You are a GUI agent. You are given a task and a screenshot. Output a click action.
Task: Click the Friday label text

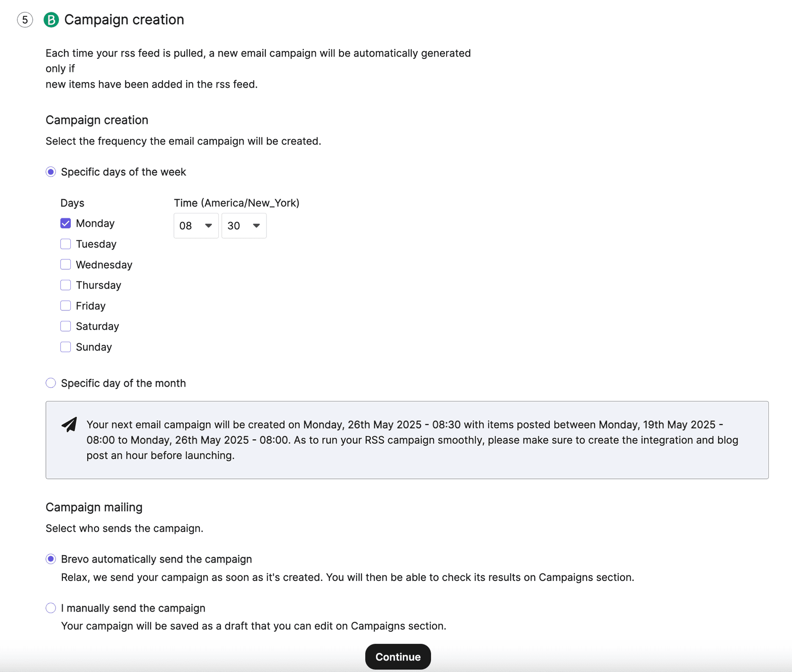coord(91,306)
